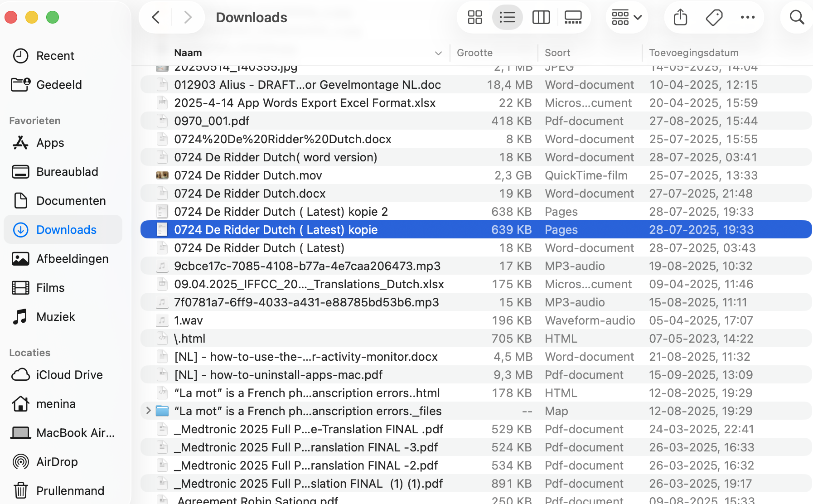
Task: Switch to gallery view
Action: click(x=572, y=17)
